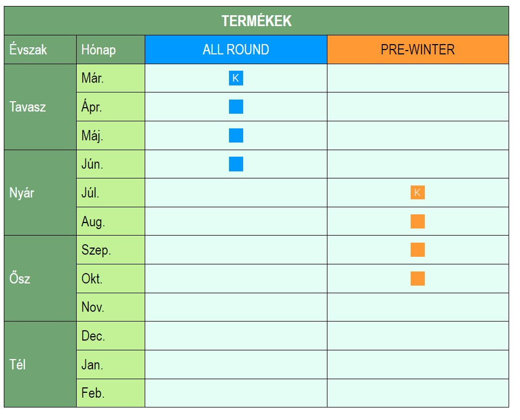
Task: Click the TERMÉKEK title header
Action: point(256,21)
